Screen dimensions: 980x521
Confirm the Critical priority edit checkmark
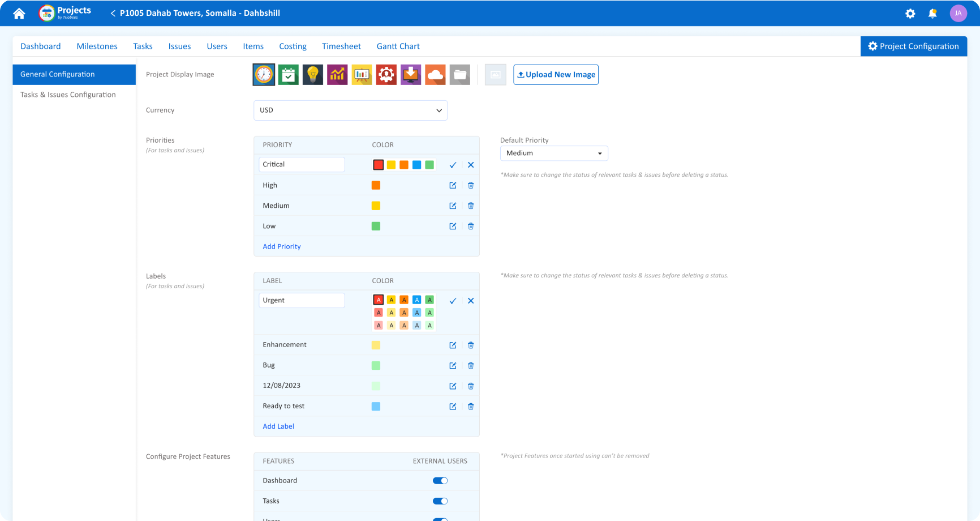click(453, 165)
